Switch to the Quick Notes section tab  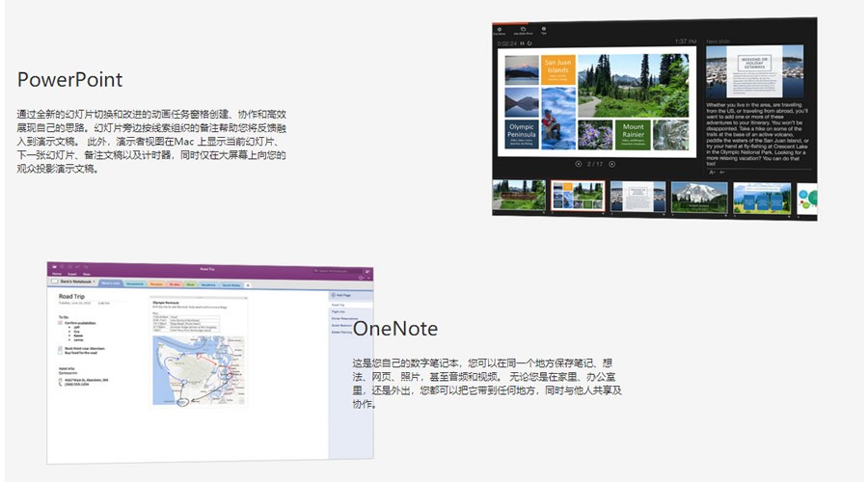click(x=231, y=285)
